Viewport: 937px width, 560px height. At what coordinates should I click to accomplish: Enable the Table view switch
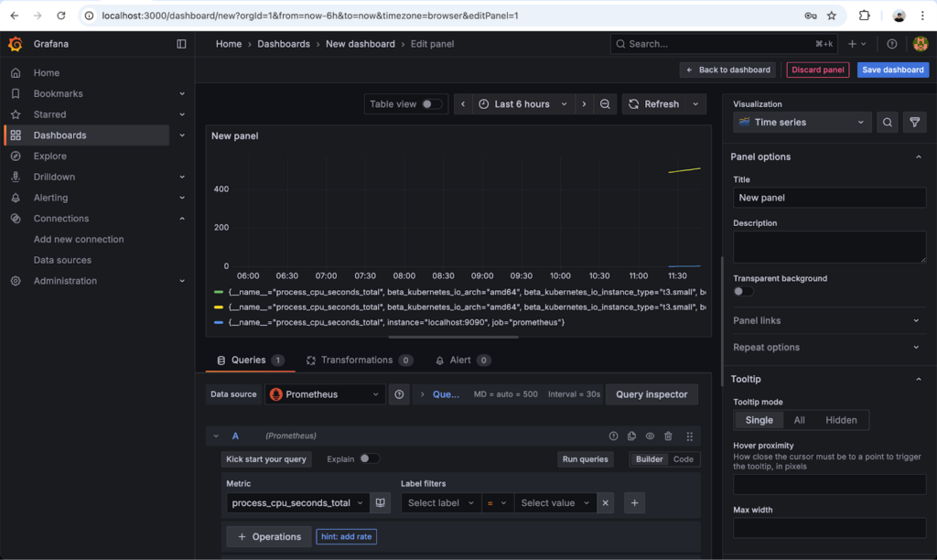tap(432, 104)
